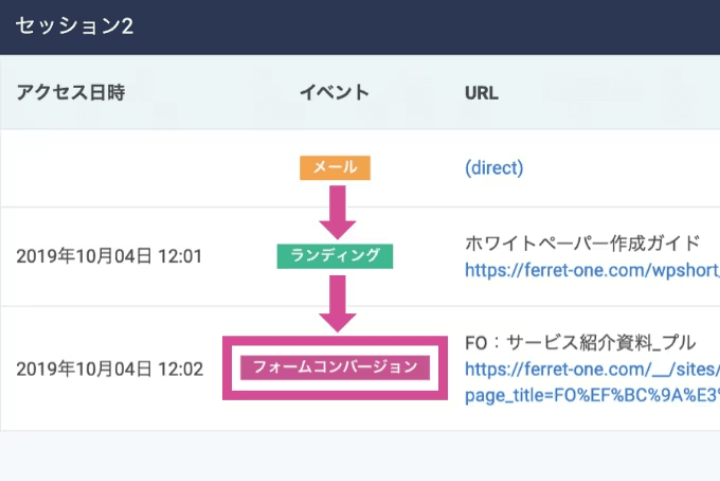The image size is (720, 481).
Task: Click the イベント column header
Action: [335, 93]
